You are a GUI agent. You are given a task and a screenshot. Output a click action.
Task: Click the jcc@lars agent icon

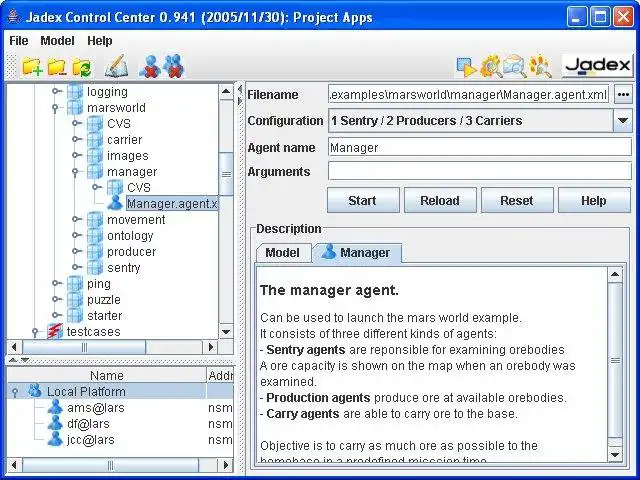[55, 439]
